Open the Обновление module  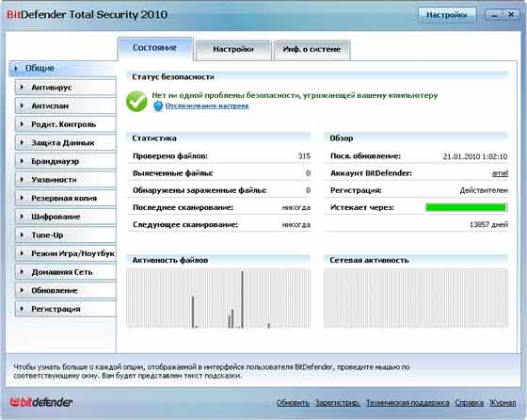point(66,291)
